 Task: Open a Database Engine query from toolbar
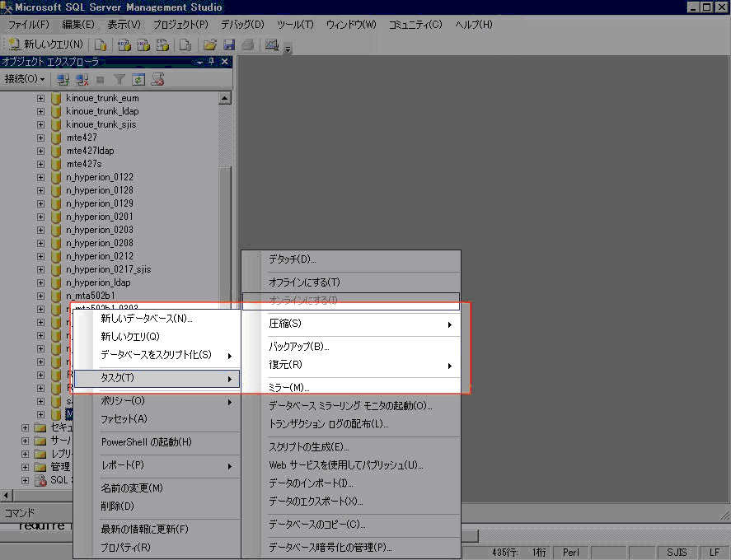tap(101, 44)
